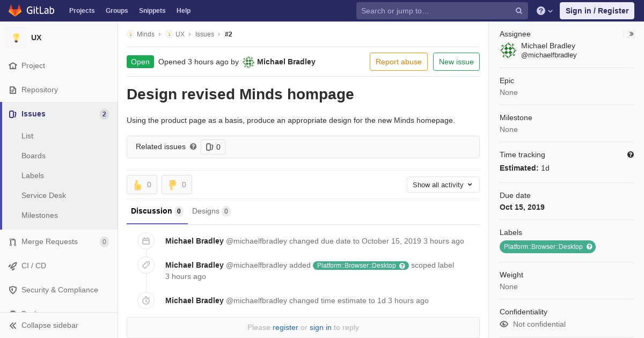Image resolution: width=644 pixels, height=338 pixels.
Task: Open the Service Desk sidebar item
Action: (x=43, y=195)
